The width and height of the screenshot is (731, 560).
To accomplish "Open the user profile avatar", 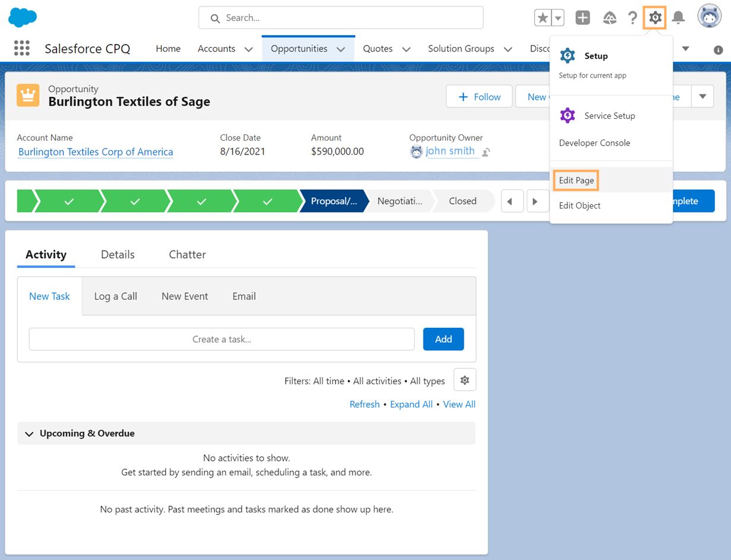I will (x=709, y=17).
